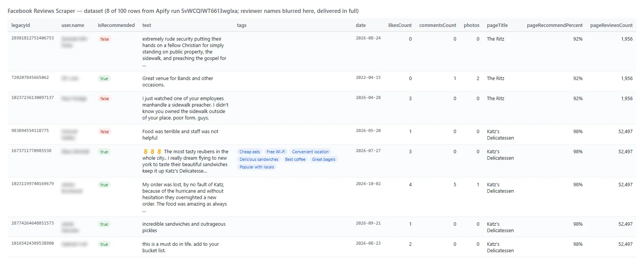644x264 pixels.
Task: Click true badge for incredible sandwiches review
Action: pos(104,224)
